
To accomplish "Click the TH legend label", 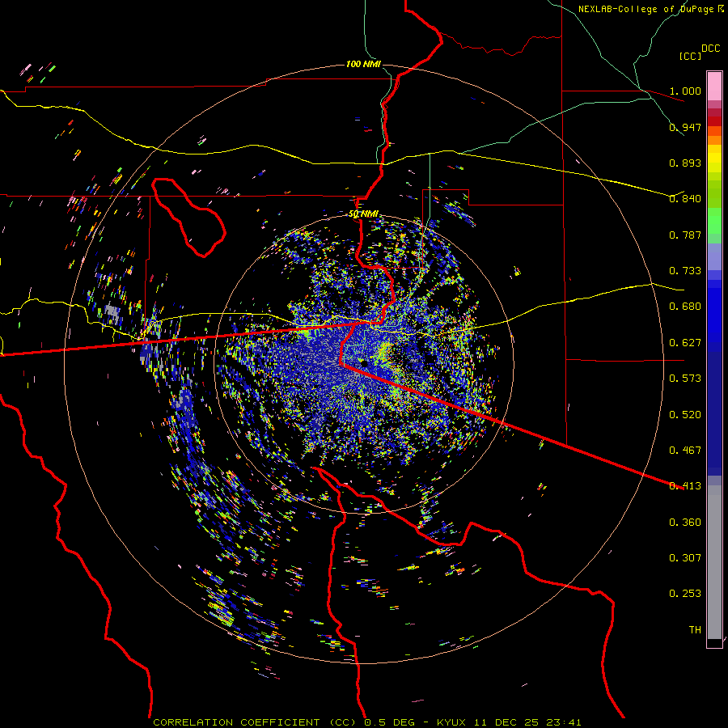I will tap(695, 630).
